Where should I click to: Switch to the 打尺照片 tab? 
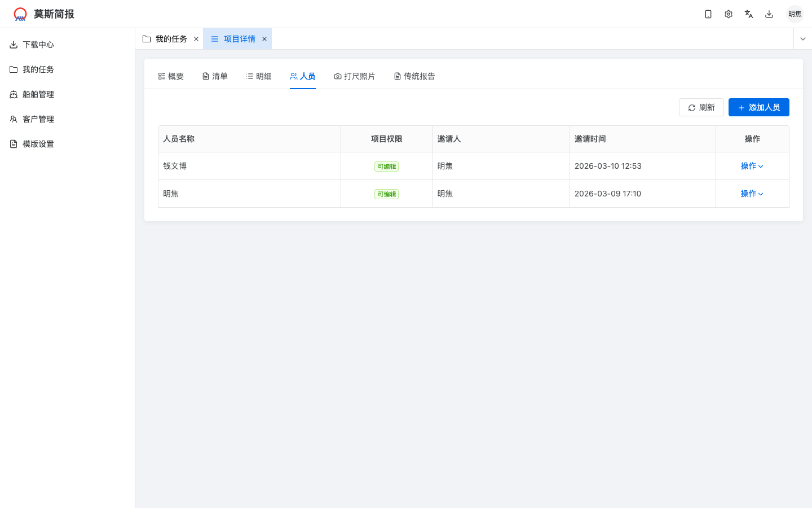click(x=354, y=76)
